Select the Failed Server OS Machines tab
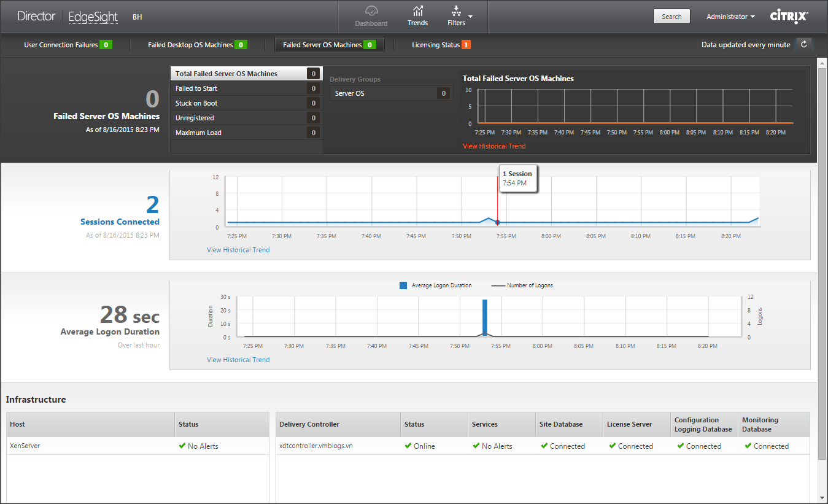 (329, 45)
